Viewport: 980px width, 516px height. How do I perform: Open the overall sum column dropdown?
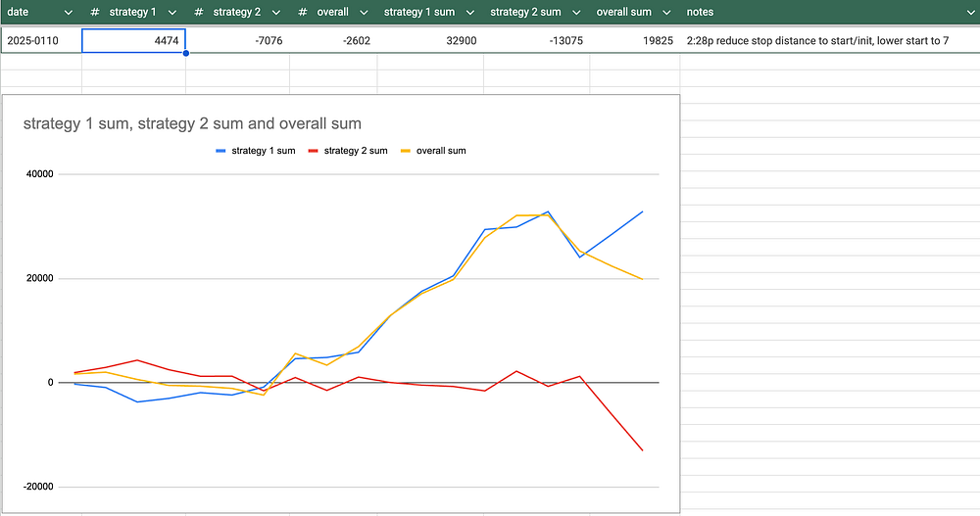point(666,13)
